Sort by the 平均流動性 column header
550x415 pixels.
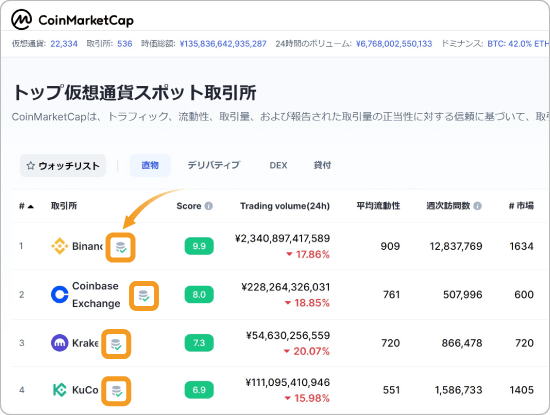click(378, 206)
